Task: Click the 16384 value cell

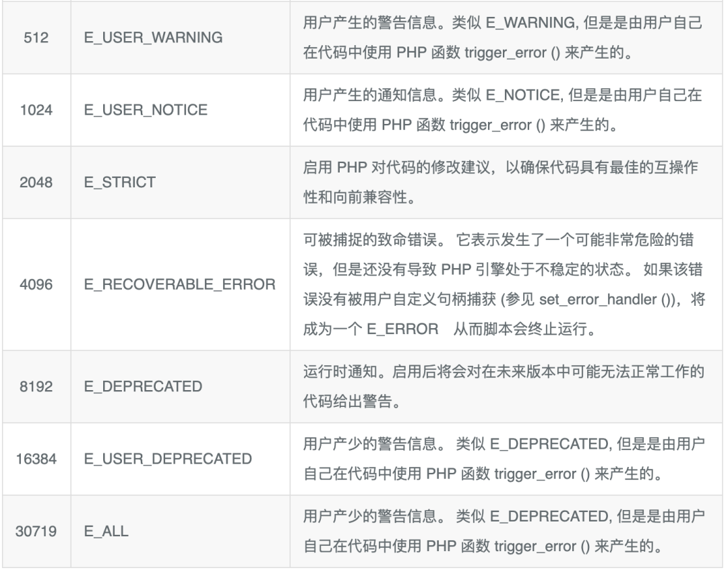Action: 36,459
